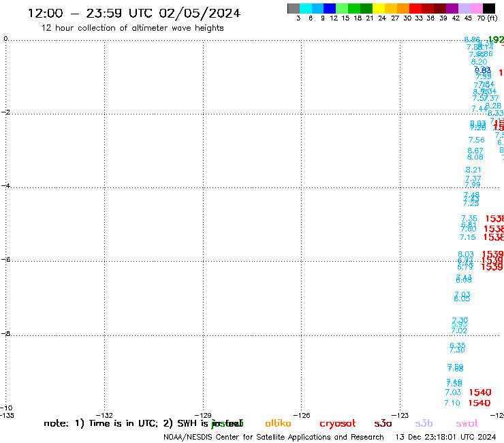Select the lavender 's3b' satellite label
Viewport: 504px width, 443px height.
point(424,423)
